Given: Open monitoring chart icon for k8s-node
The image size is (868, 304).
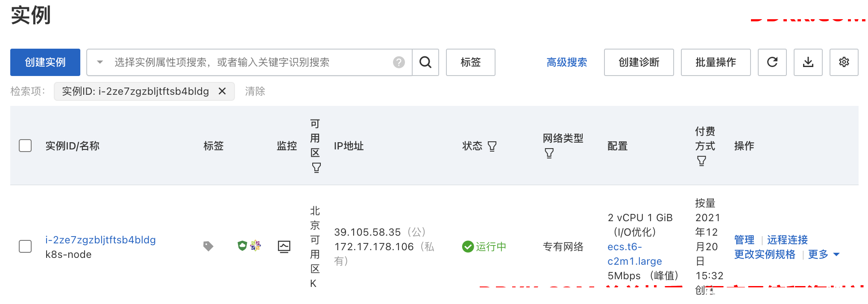Looking at the screenshot, I should tap(284, 246).
